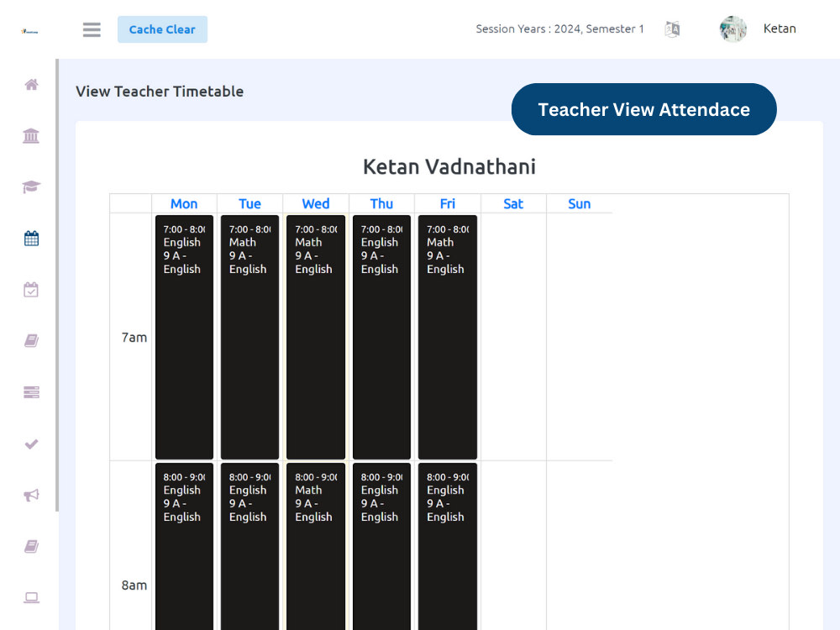840x630 pixels.
Task: Open Thursday 8:00 English class event
Action: (x=381, y=547)
